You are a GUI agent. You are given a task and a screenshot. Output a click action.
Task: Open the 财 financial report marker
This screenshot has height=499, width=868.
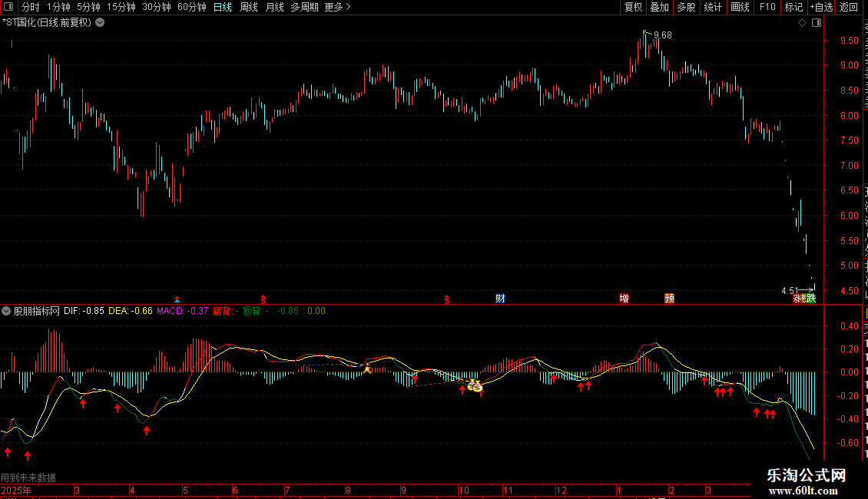(500, 299)
